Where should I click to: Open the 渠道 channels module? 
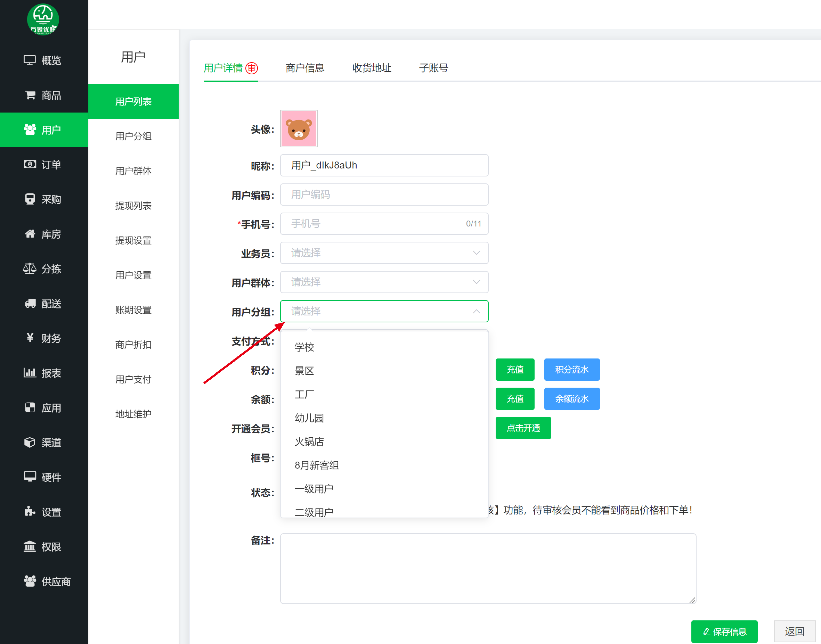click(44, 442)
